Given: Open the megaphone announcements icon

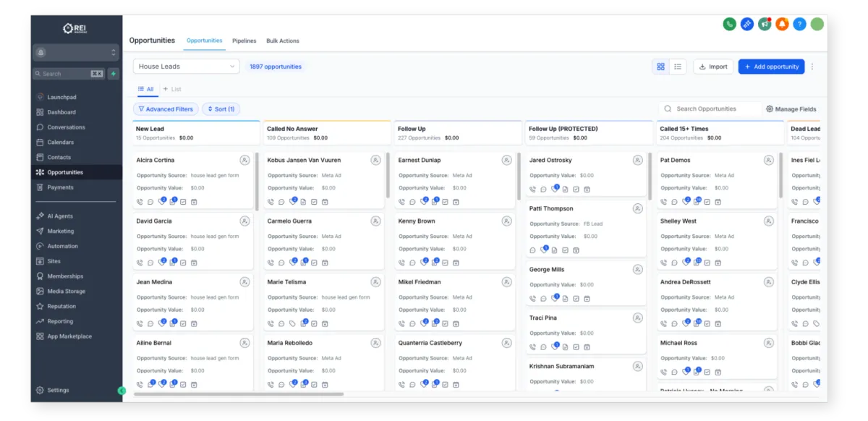Looking at the screenshot, I should click(x=765, y=24).
